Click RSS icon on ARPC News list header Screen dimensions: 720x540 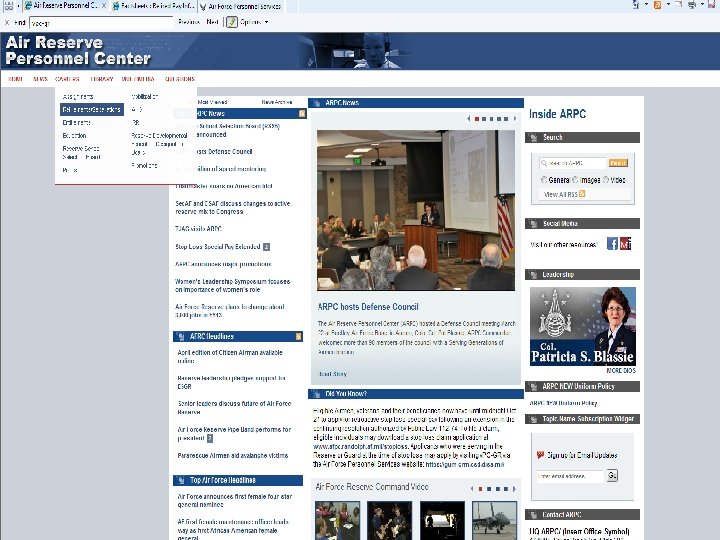click(302, 113)
